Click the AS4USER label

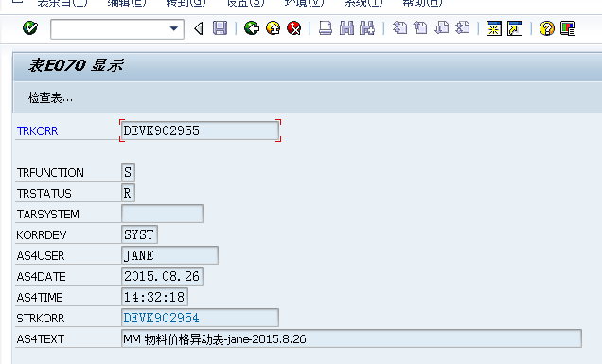tap(41, 256)
